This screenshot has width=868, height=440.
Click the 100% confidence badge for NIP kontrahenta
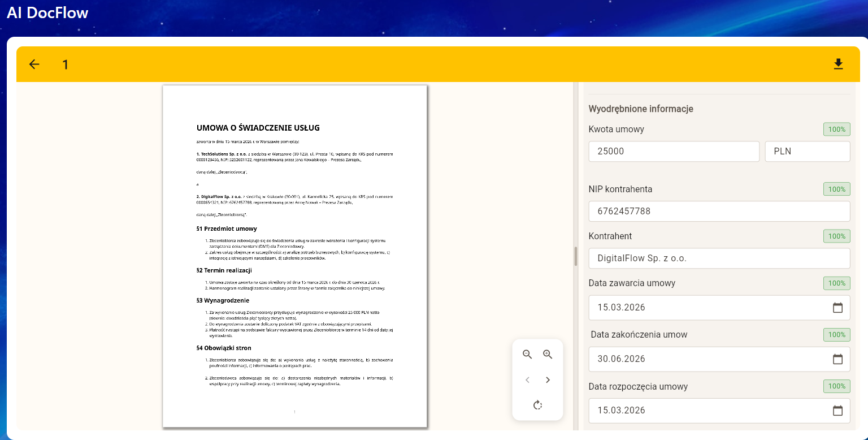tap(836, 189)
